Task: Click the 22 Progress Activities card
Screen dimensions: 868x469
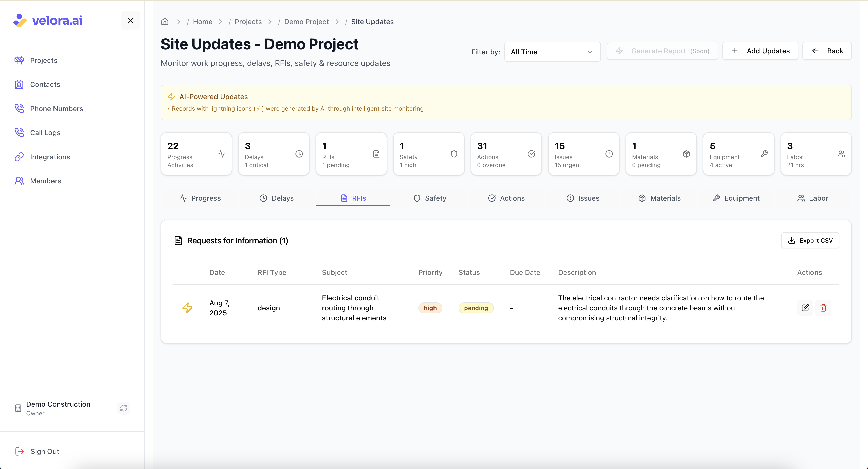Action: tap(196, 154)
